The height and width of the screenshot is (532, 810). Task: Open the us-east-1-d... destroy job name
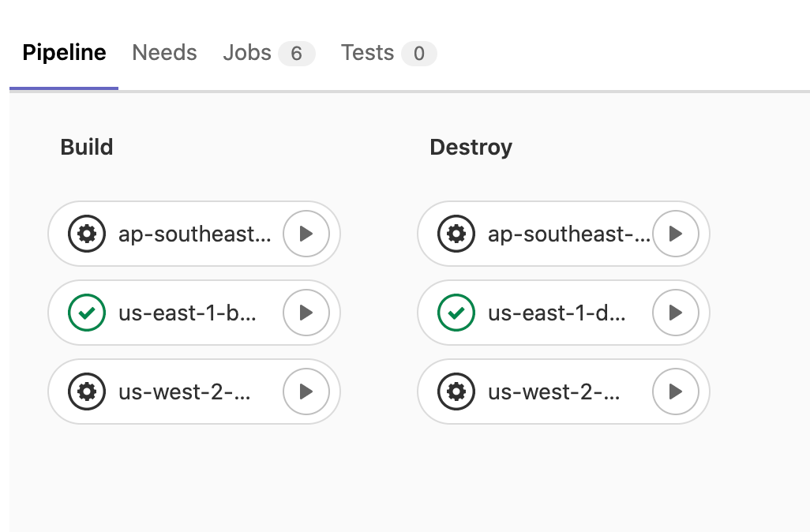pos(557,313)
